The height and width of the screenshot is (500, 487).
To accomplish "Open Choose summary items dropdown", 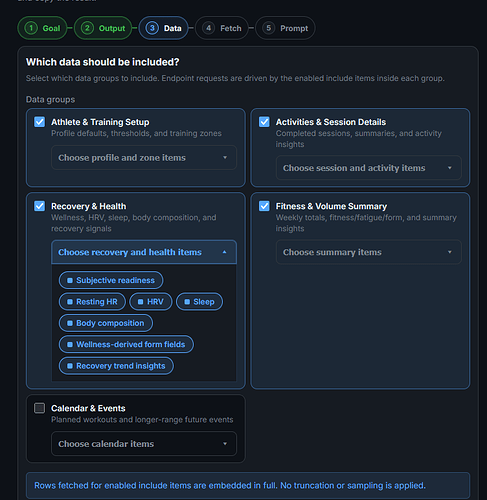I will [x=369, y=252].
